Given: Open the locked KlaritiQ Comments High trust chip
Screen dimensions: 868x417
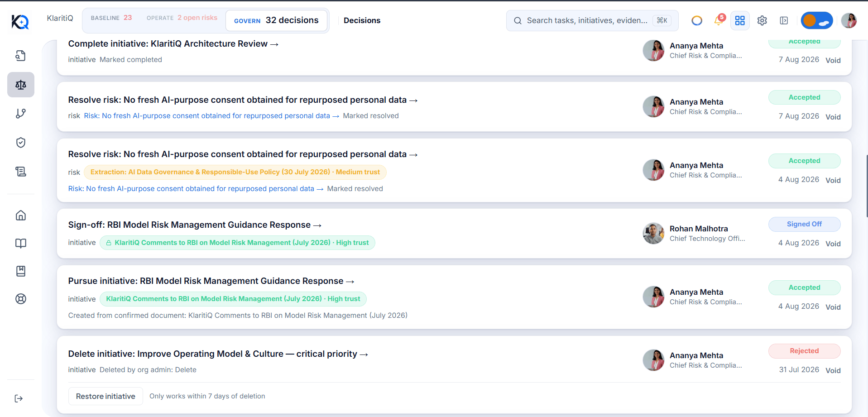Looking at the screenshot, I should (x=237, y=243).
